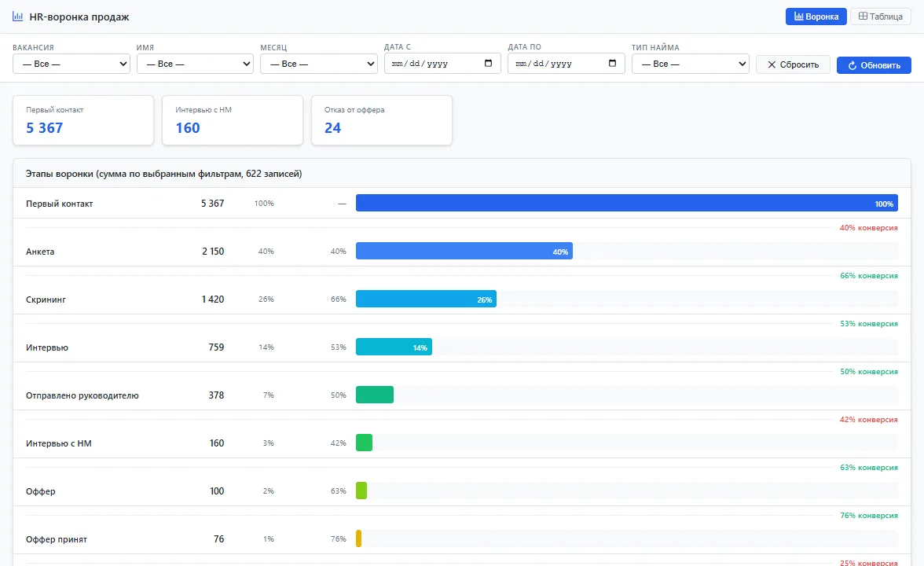Click the Обновить refresh button
The image size is (924, 566).
(874, 64)
